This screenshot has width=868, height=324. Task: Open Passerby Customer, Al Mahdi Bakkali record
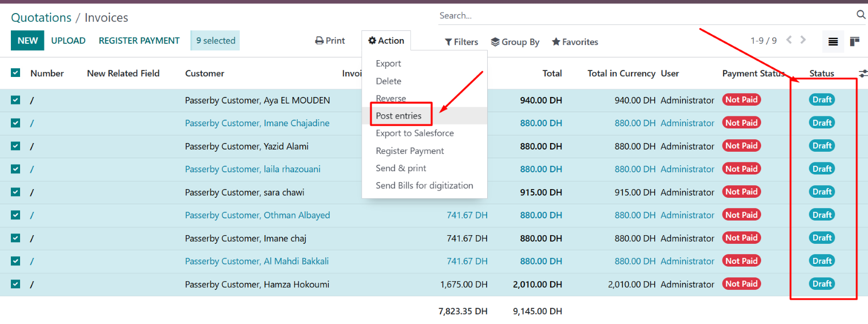tap(257, 261)
